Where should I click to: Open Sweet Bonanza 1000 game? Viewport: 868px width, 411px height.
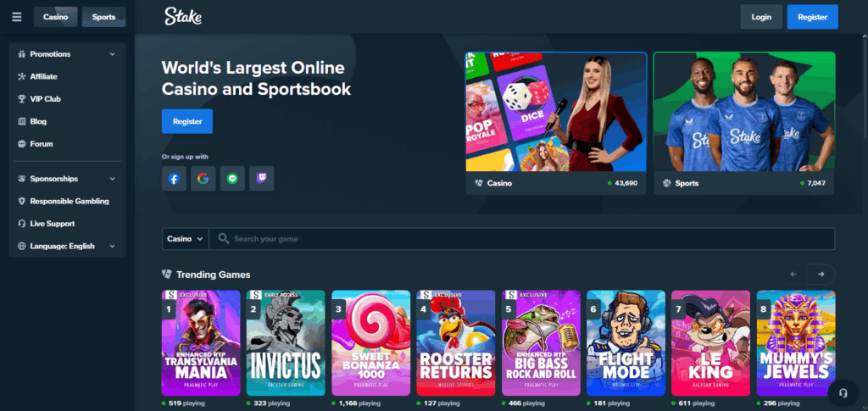click(x=371, y=343)
